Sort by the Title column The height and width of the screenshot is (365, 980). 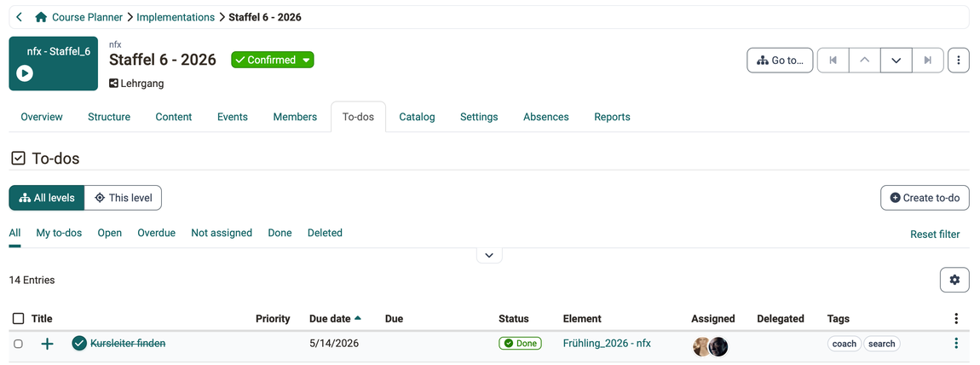click(42, 319)
